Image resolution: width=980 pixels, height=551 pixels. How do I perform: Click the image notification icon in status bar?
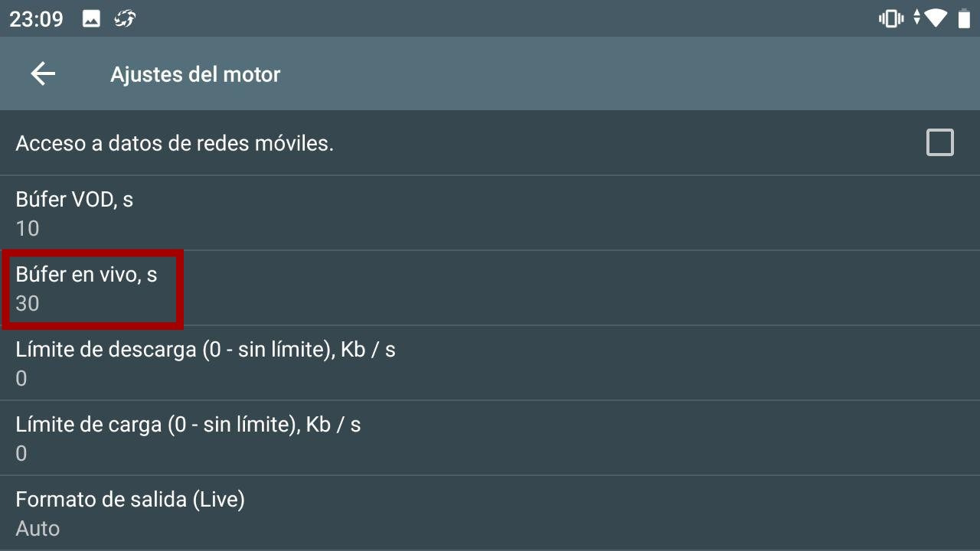point(91,19)
